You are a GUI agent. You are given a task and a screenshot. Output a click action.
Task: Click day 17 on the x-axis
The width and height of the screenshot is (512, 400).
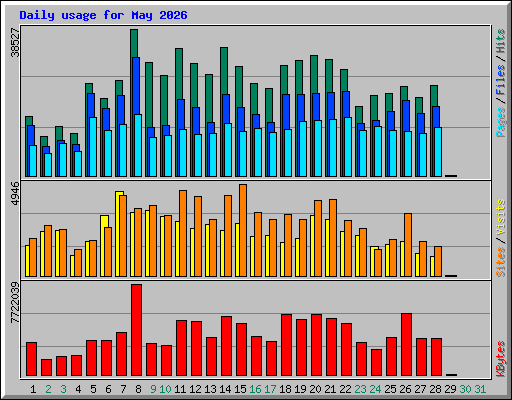[270, 389]
